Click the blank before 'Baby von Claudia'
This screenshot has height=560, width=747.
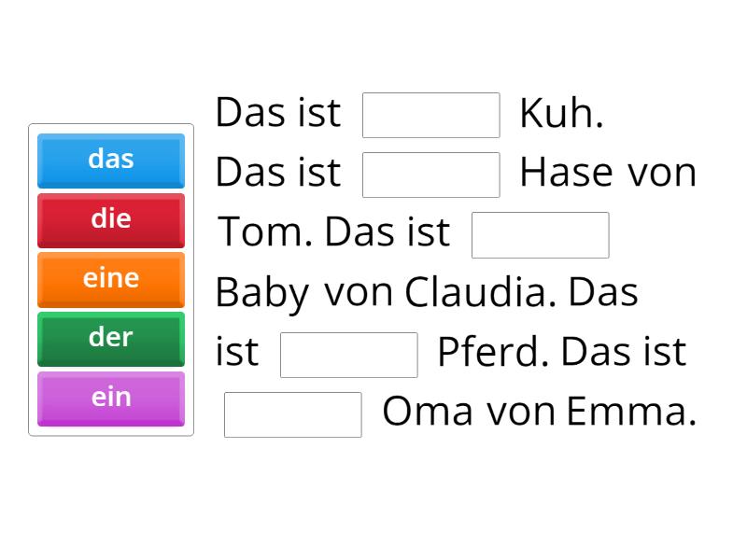tap(540, 234)
